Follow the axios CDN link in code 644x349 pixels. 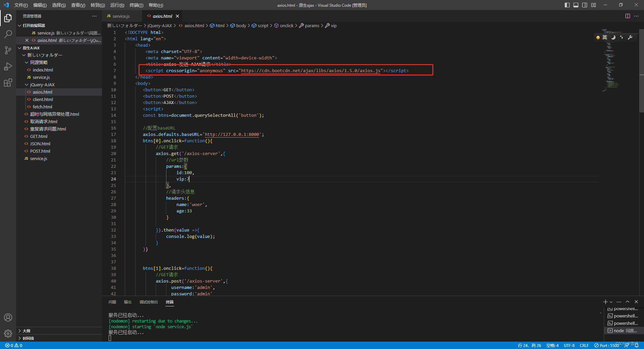311,71
